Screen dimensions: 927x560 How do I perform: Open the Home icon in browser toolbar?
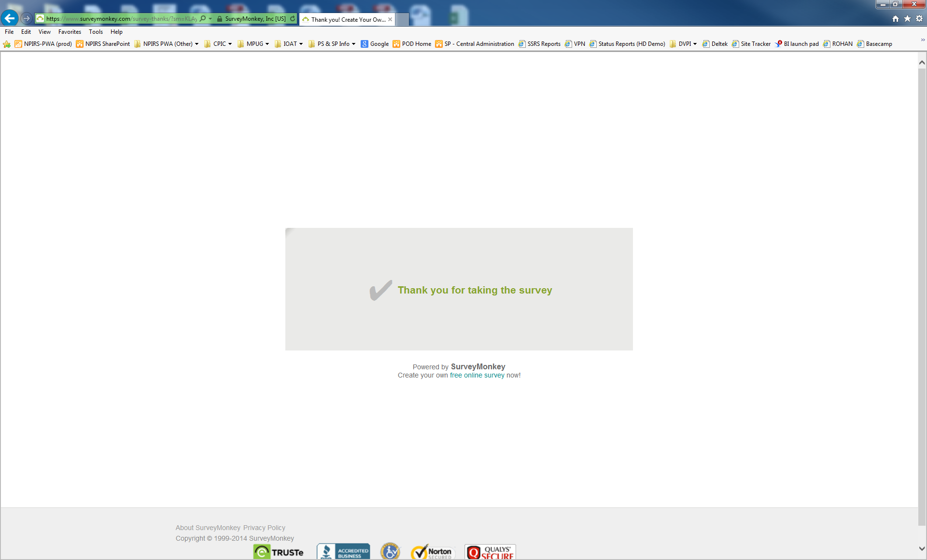click(896, 19)
